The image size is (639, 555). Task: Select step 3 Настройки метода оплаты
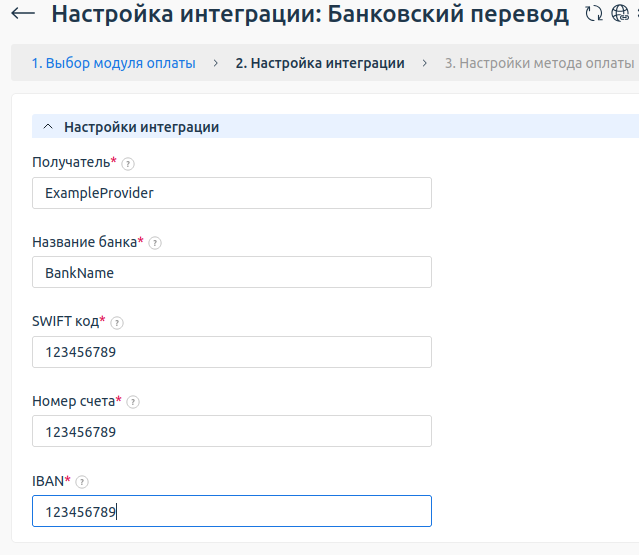[x=540, y=63]
